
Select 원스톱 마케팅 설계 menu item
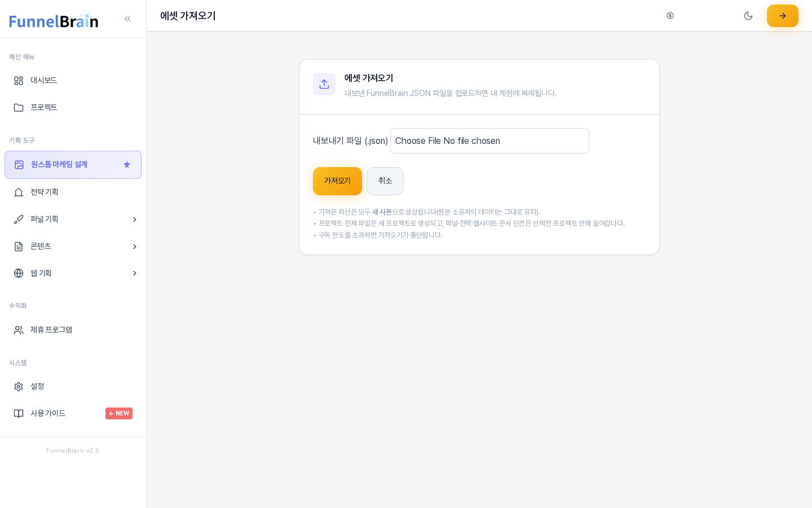click(73, 165)
